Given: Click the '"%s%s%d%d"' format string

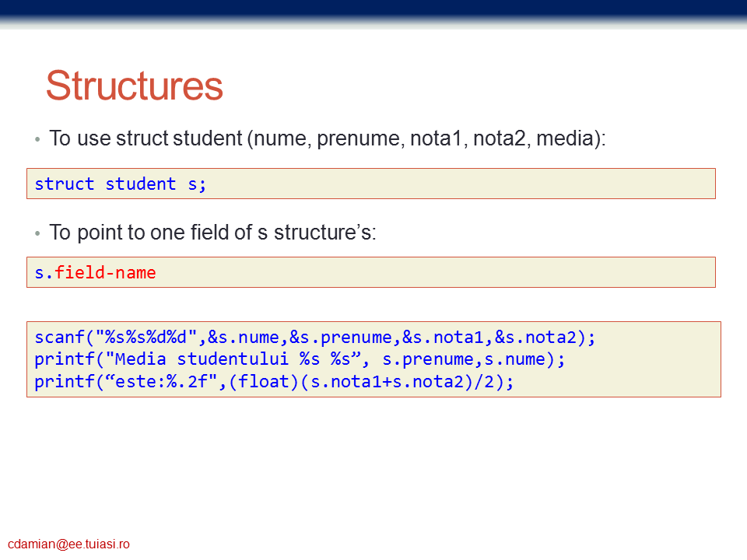Looking at the screenshot, I should click(x=146, y=338).
